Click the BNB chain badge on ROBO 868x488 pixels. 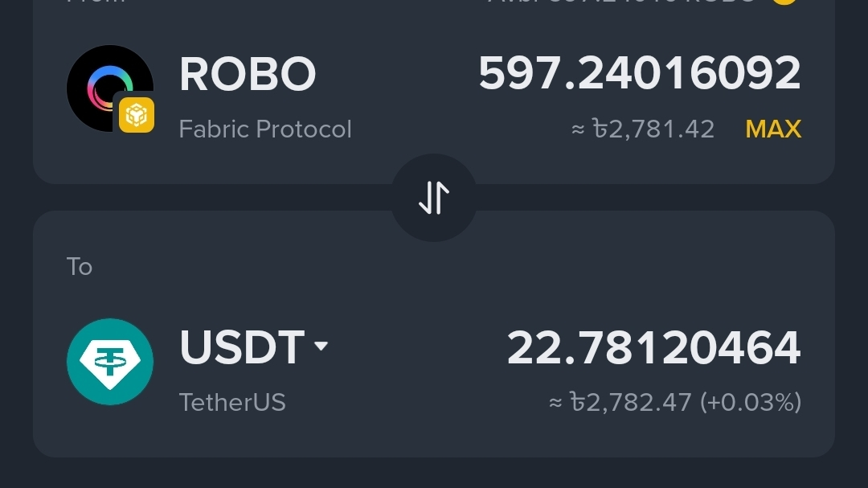(x=137, y=116)
